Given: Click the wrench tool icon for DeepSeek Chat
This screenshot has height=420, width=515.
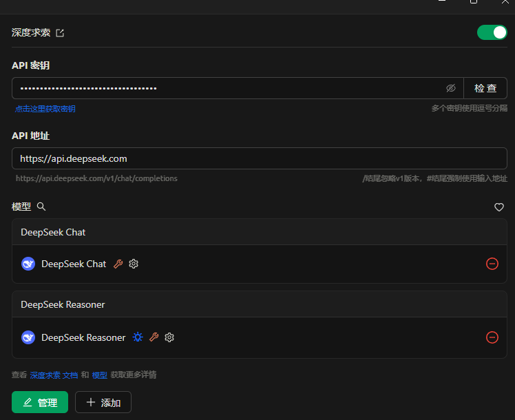Looking at the screenshot, I should pos(118,264).
